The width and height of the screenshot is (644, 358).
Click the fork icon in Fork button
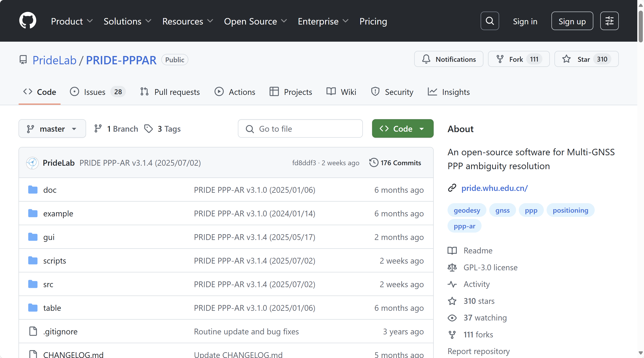tap(500, 59)
